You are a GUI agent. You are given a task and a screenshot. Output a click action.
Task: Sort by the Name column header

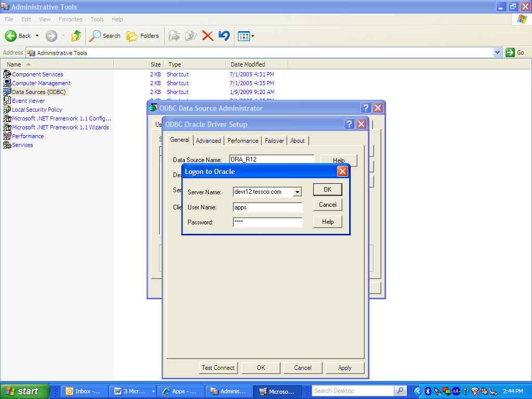tap(57, 64)
